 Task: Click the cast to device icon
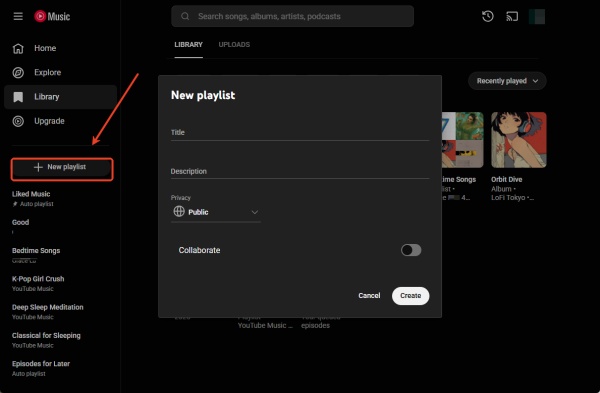click(x=512, y=16)
